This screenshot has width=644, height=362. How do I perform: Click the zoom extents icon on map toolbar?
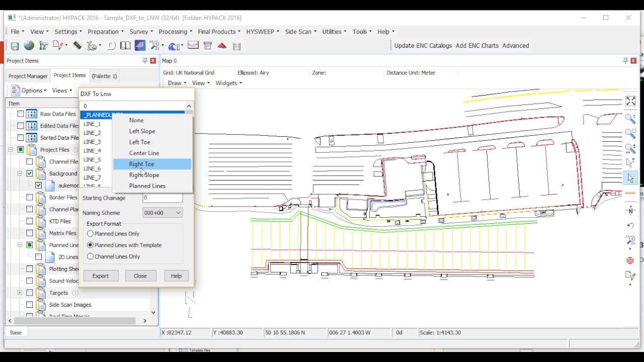(630, 101)
